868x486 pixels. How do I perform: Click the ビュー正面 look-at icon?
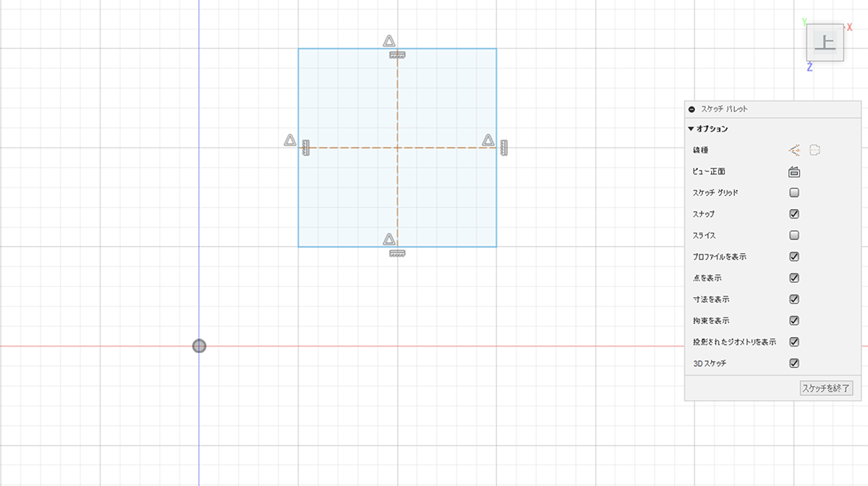794,172
